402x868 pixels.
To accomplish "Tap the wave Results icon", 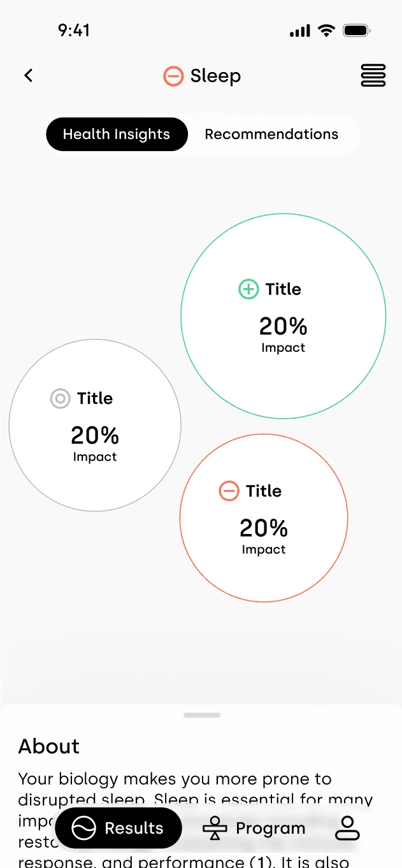I will coord(83,828).
